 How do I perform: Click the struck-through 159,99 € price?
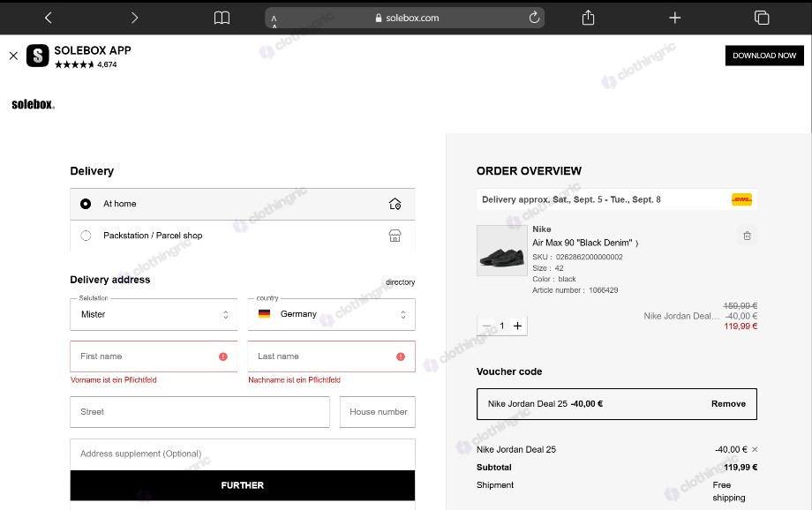[x=740, y=306]
